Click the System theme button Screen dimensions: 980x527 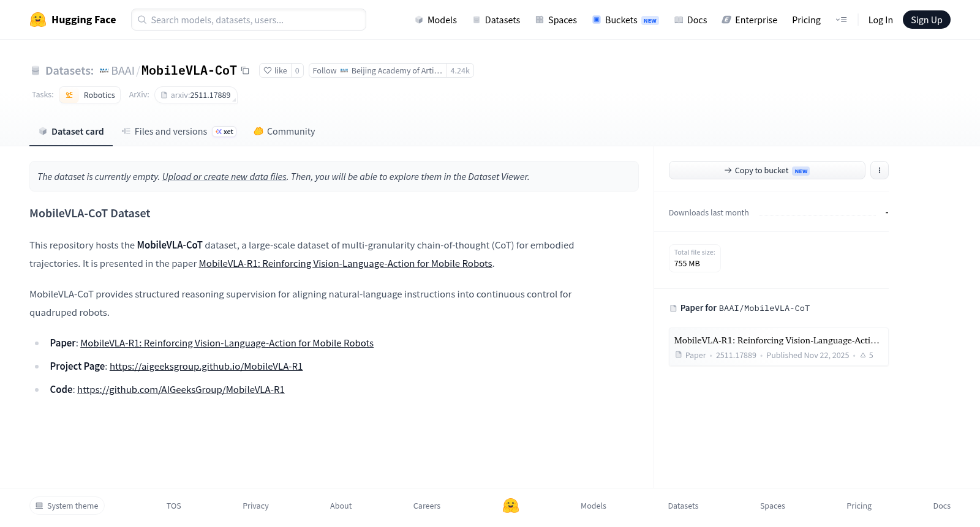pyautogui.click(x=67, y=506)
